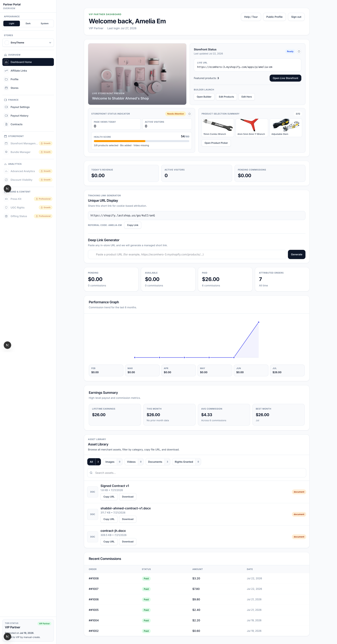
Task: Click the Open Builder button
Action: [204, 97]
